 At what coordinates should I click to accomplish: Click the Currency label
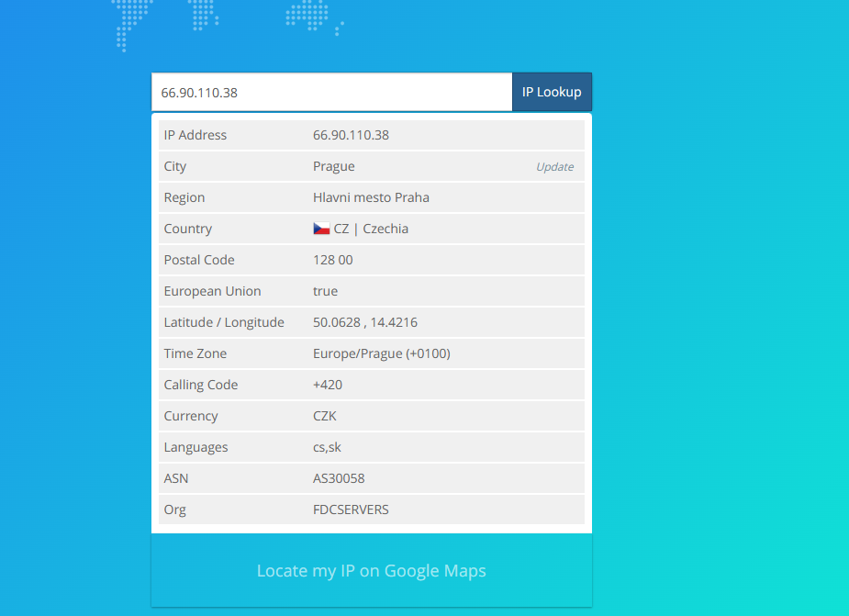coord(191,416)
